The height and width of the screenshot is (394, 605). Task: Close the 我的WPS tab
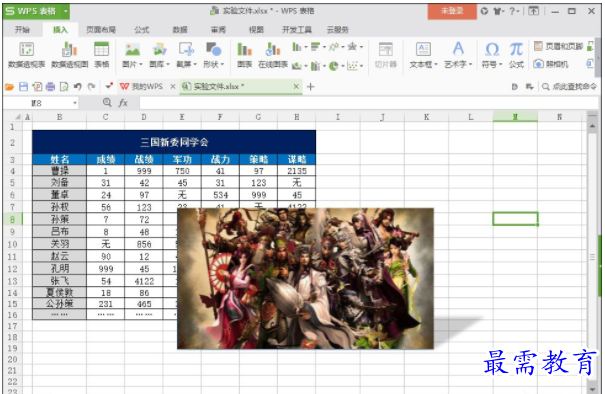tap(173, 86)
